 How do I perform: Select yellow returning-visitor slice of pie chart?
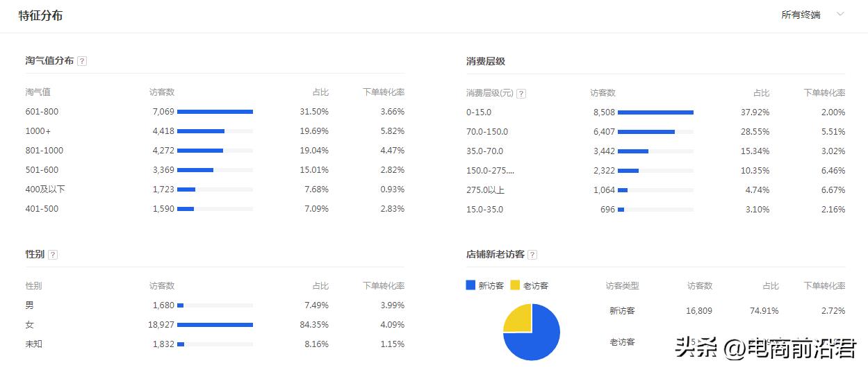520,319
